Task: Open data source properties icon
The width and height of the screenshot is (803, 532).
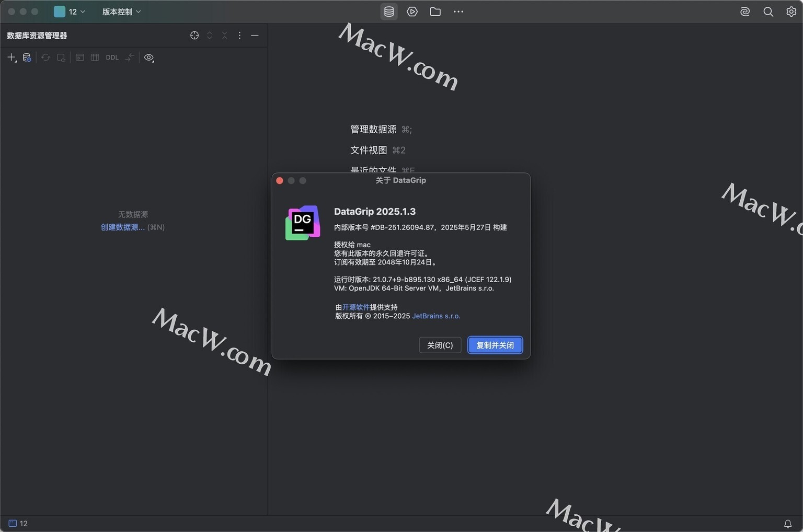Action: click(x=27, y=57)
